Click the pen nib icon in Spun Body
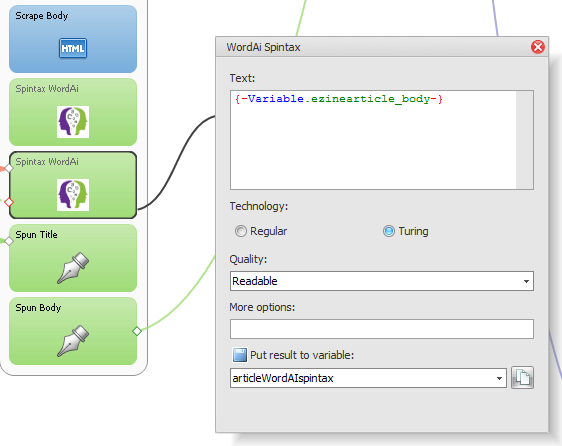The height and width of the screenshot is (446, 562). tap(73, 341)
